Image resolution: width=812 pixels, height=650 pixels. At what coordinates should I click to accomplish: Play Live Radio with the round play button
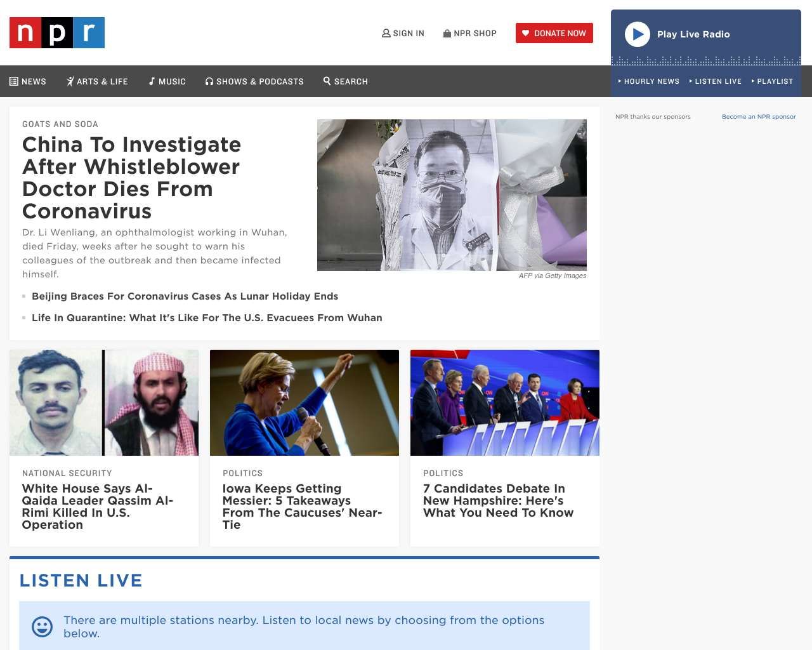pyautogui.click(x=638, y=34)
